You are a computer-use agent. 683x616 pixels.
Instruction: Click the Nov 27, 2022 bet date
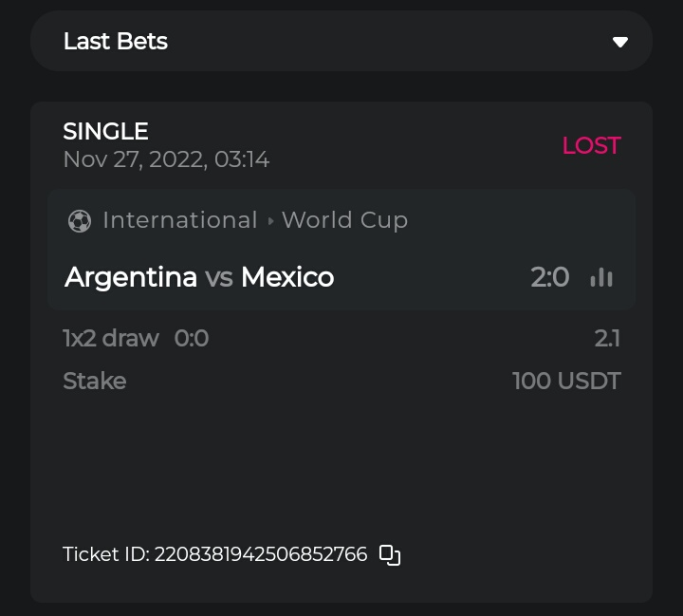point(166,159)
